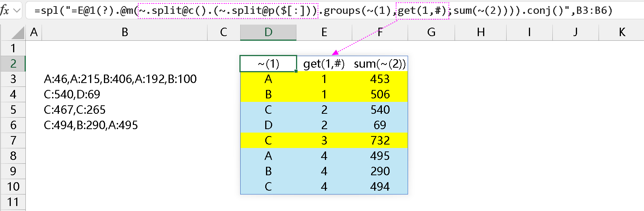Select cell D2 containing ~(1)
644x211 pixels.
268,63
